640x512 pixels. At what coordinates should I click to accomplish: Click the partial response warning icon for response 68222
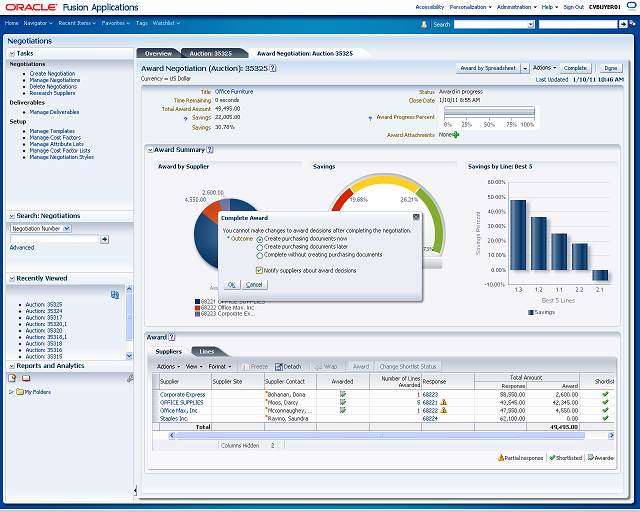point(444,410)
